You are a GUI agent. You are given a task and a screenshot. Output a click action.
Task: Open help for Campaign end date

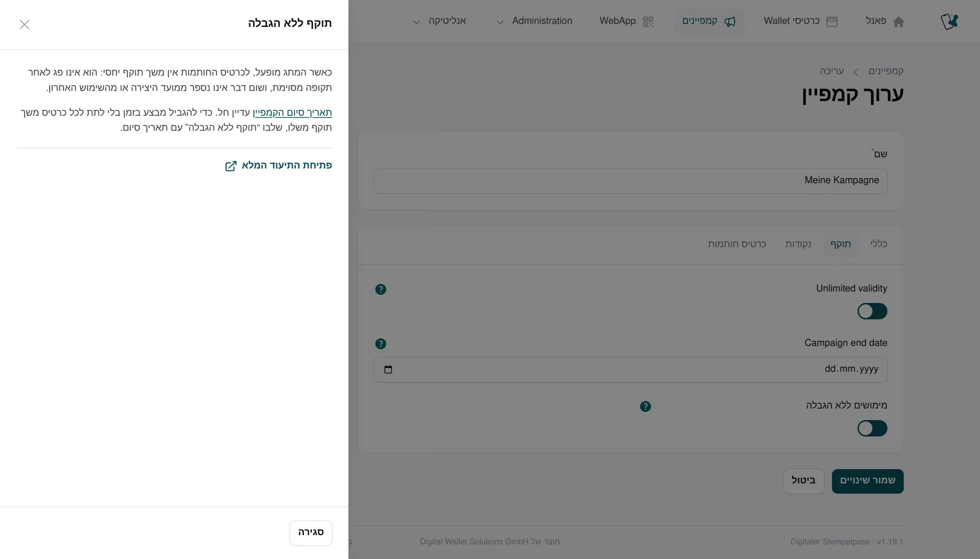point(380,344)
